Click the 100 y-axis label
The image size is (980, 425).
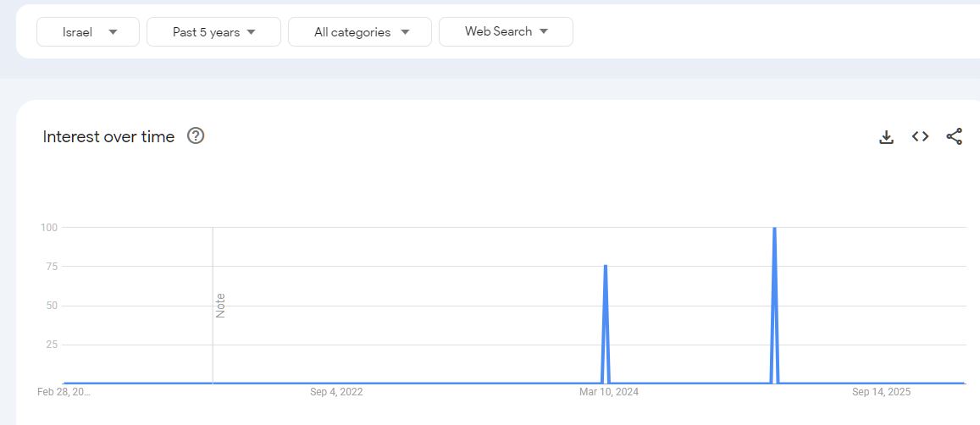pos(49,228)
